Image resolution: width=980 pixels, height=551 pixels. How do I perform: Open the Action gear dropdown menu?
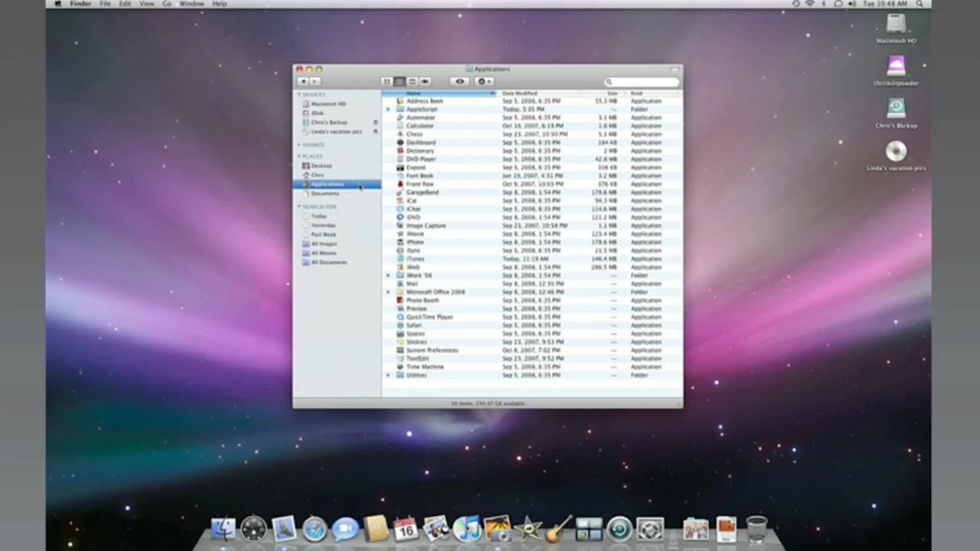click(x=484, y=81)
